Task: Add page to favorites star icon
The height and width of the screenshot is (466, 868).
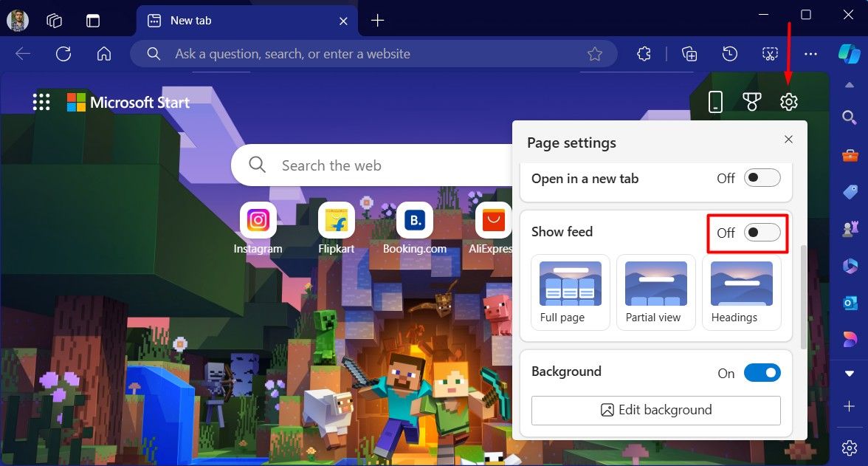Action: [x=595, y=54]
